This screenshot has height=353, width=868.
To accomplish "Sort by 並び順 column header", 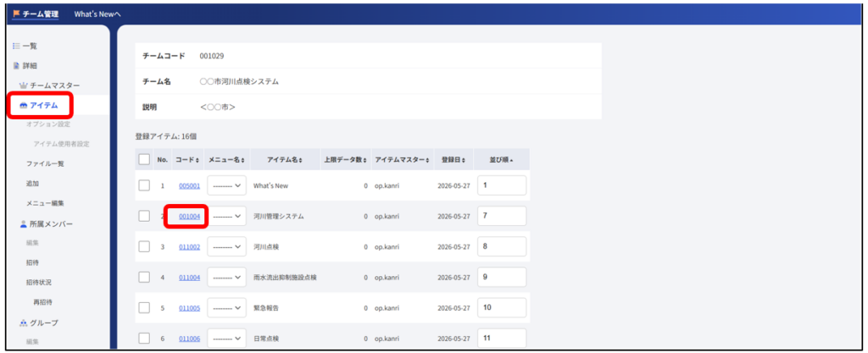I will [x=501, y=160].
